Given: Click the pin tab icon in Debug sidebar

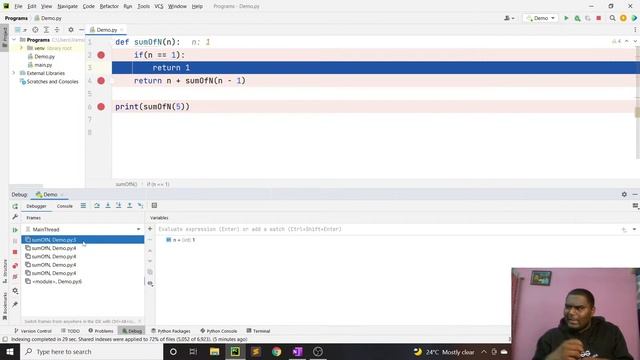Looking at the screenshot, I should (15, 304).
